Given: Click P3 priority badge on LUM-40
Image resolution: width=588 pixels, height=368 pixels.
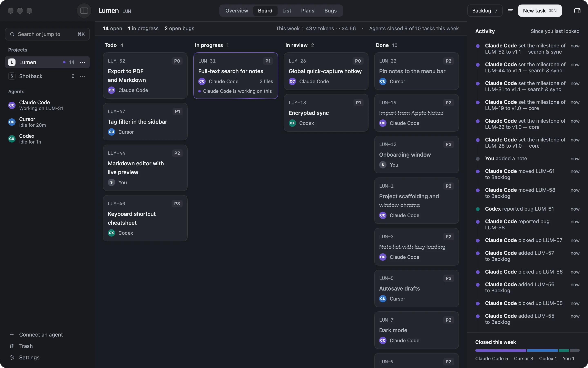Looking at the screenshot, I should point(177,204).
